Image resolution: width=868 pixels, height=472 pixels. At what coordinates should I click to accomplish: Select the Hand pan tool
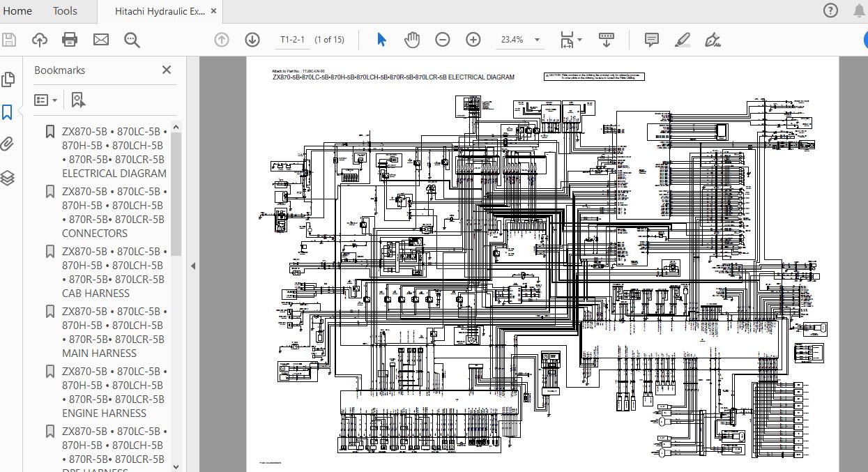point(412,40)
